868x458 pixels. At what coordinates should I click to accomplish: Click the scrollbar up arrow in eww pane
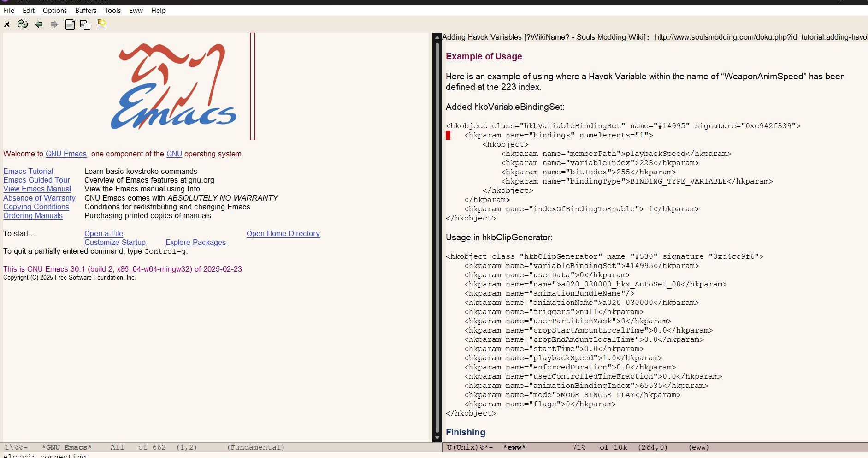[437, 37]
